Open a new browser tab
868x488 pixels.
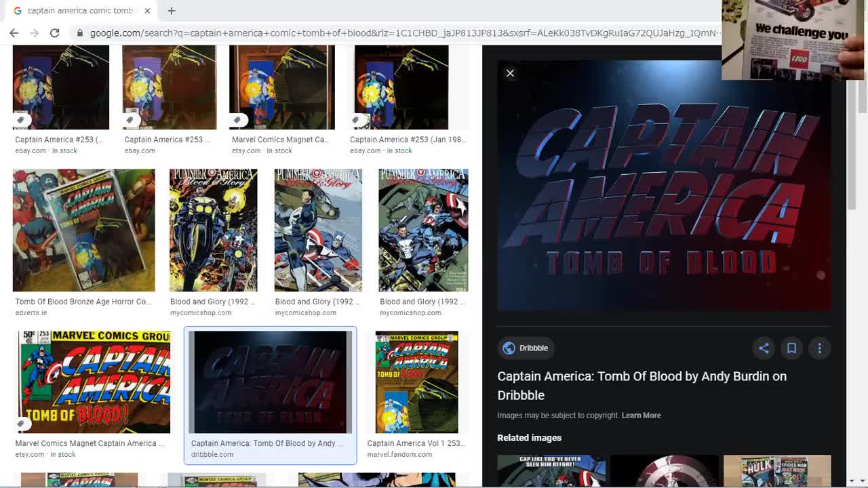(x=172, y=11)
